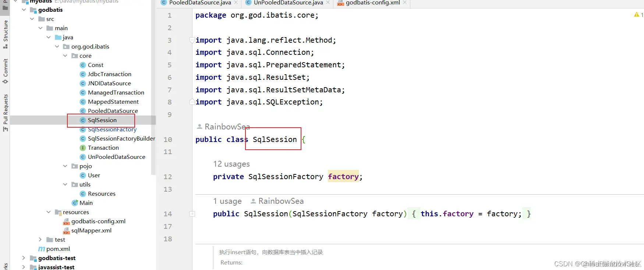Open SqlSessionFactoryBuilder class in tree
This screenshot has height=270, width=644.
121,138
